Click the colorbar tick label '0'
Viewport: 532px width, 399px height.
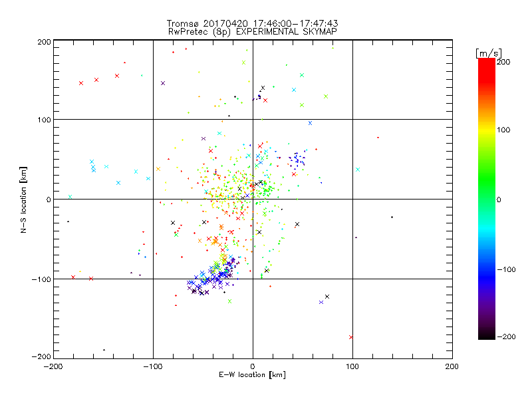499,199
